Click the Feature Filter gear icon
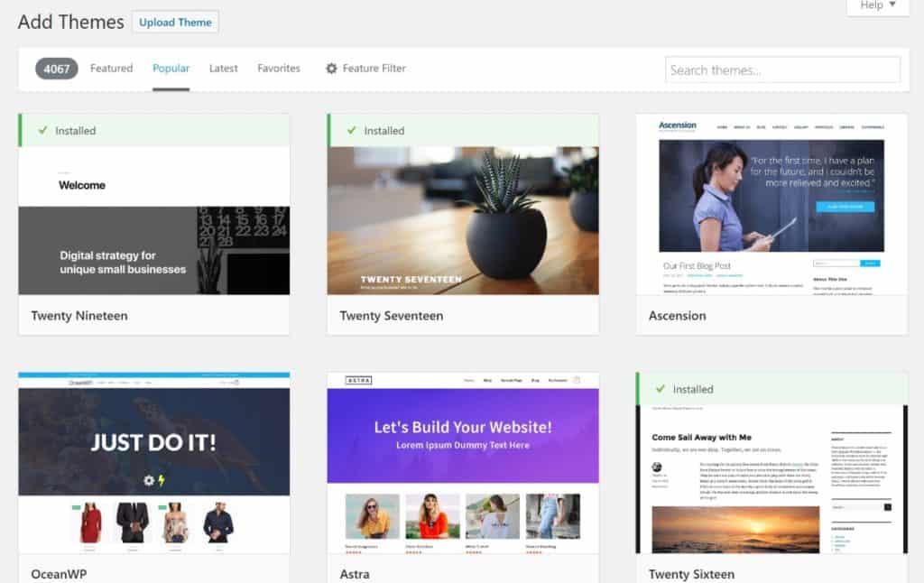The height and width of the screenshot is (583, 924). pyautogui.click(x=332, y=69)
